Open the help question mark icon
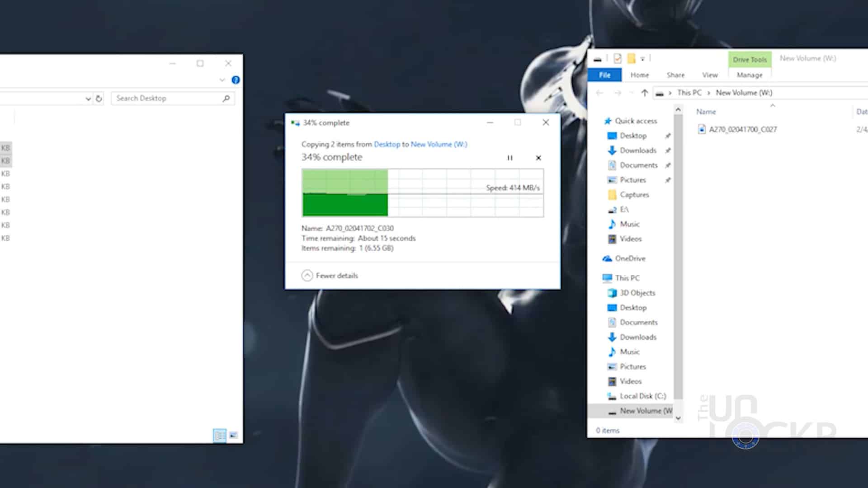The image size is (868, 488). [236, 80]
